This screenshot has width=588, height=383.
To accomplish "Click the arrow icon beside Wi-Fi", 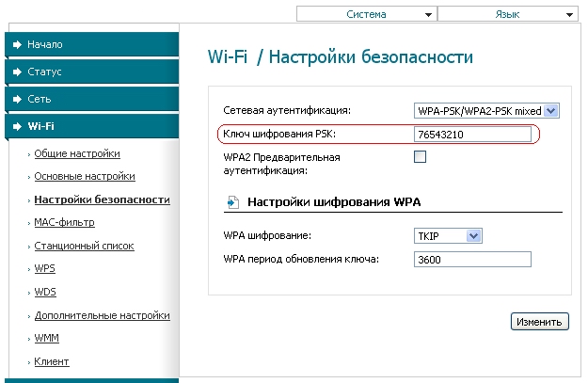I will tap(18, 126).
